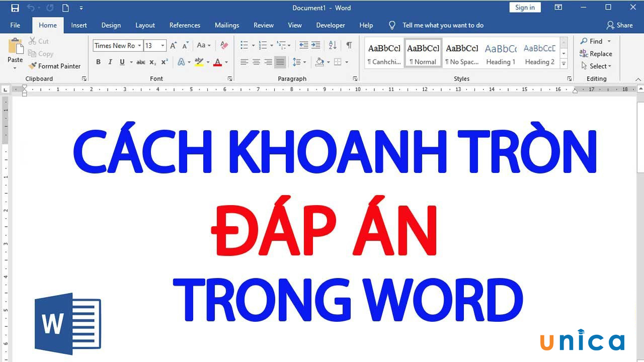
Task: Click the Sort A-Z icon
Action: [333, 45]
